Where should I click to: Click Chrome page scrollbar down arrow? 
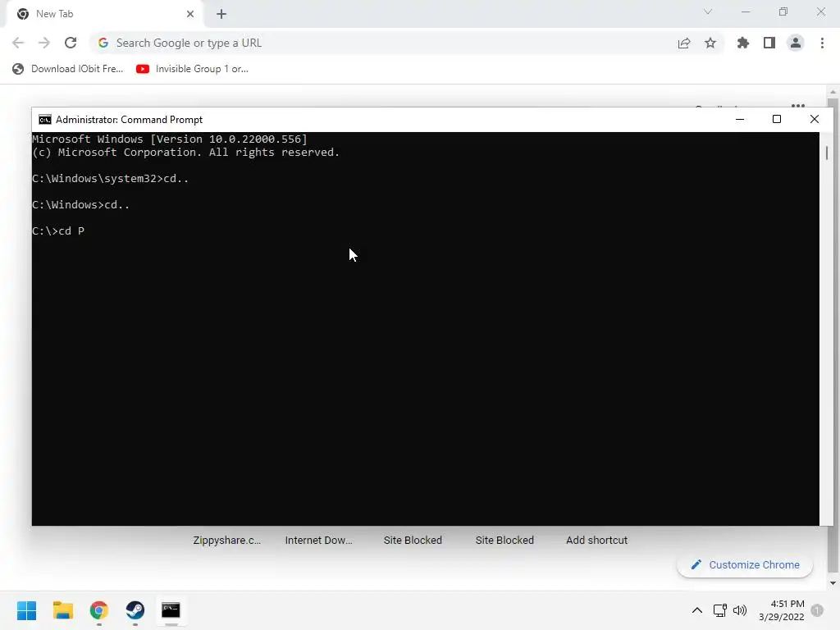[833, 583]
